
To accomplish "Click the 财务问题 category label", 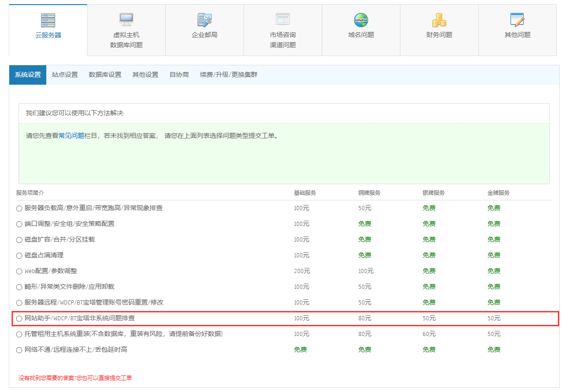I will coord(439,35).
